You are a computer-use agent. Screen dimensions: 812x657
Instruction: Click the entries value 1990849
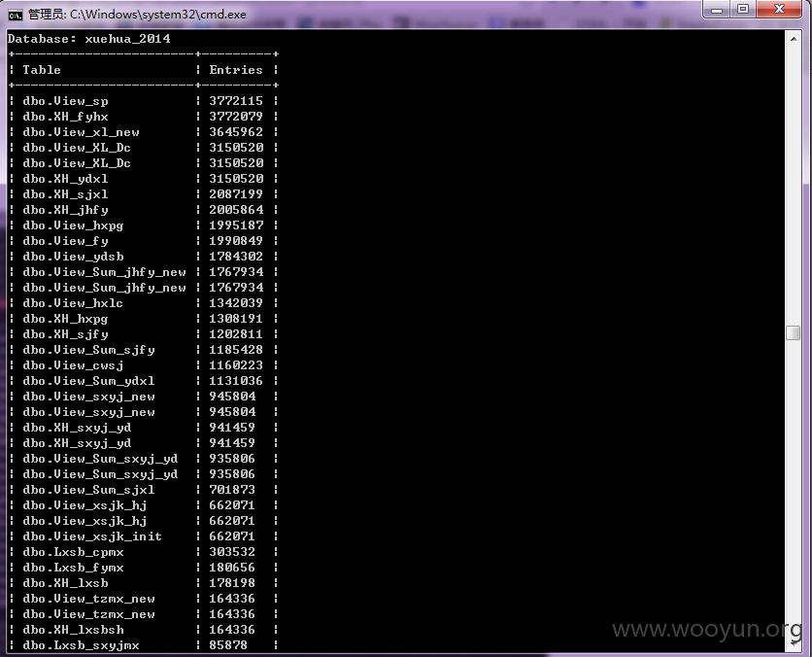[x=236, y=241]
